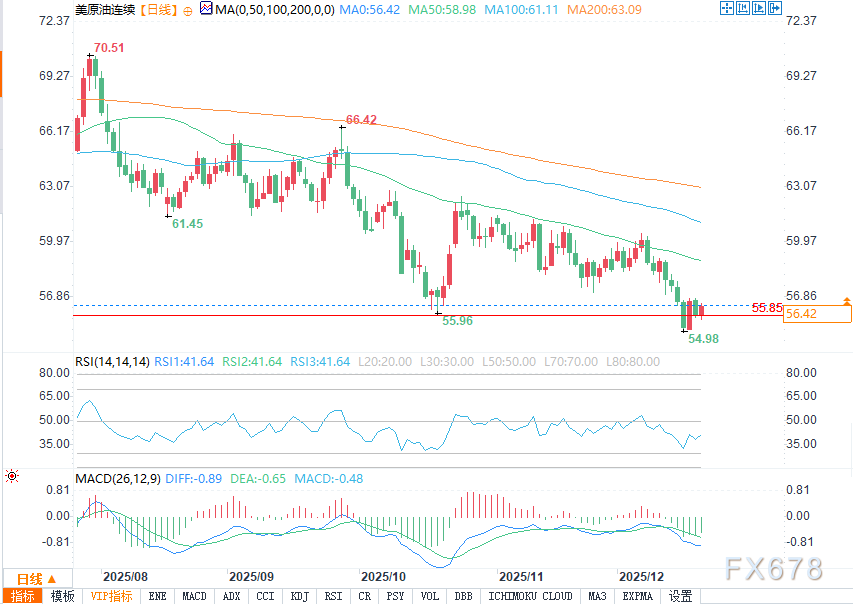The height and width of the screenshot is (604, 853).
Task: Switch to the 模板 tab
Action: (x=62, y=596)
